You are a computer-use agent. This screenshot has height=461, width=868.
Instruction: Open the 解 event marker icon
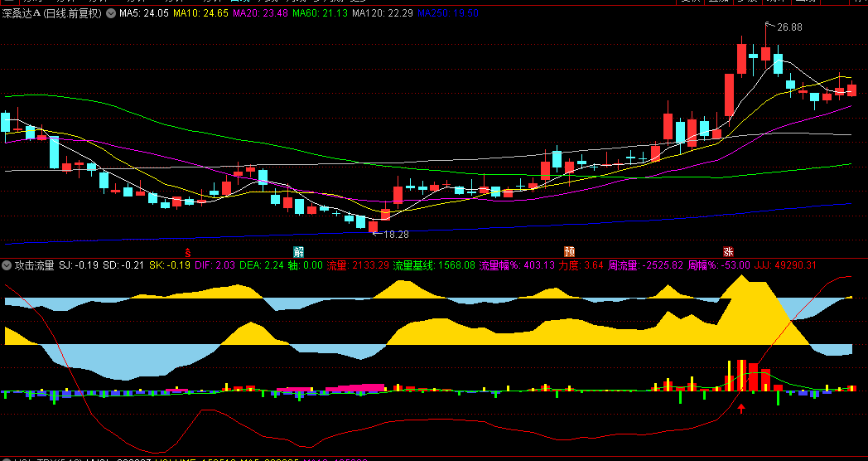pos(298,252)
